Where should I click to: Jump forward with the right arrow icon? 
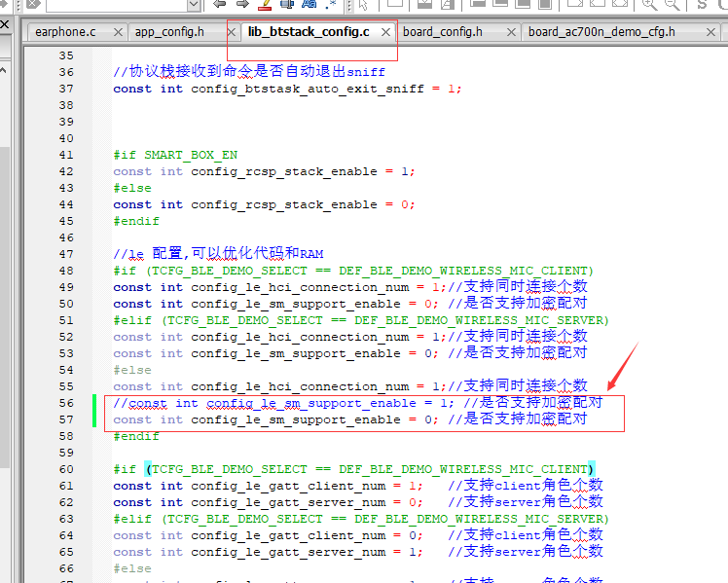(242, 4)
